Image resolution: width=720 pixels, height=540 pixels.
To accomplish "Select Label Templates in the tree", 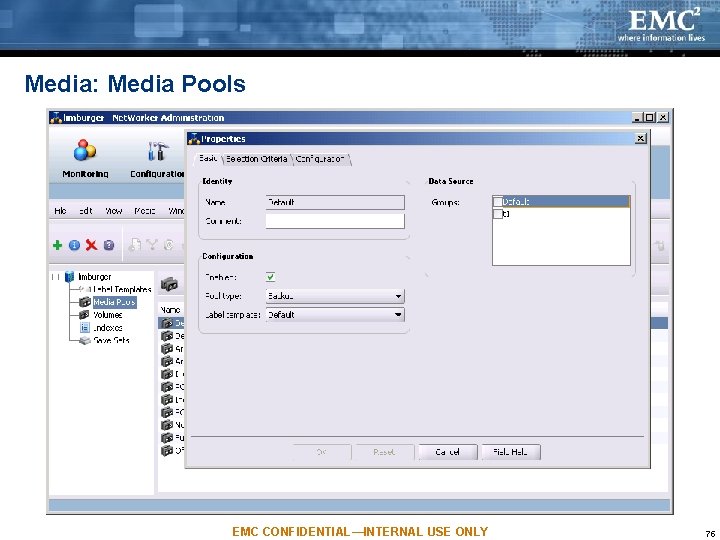I will pyautogui.click(x=122, y=289).
